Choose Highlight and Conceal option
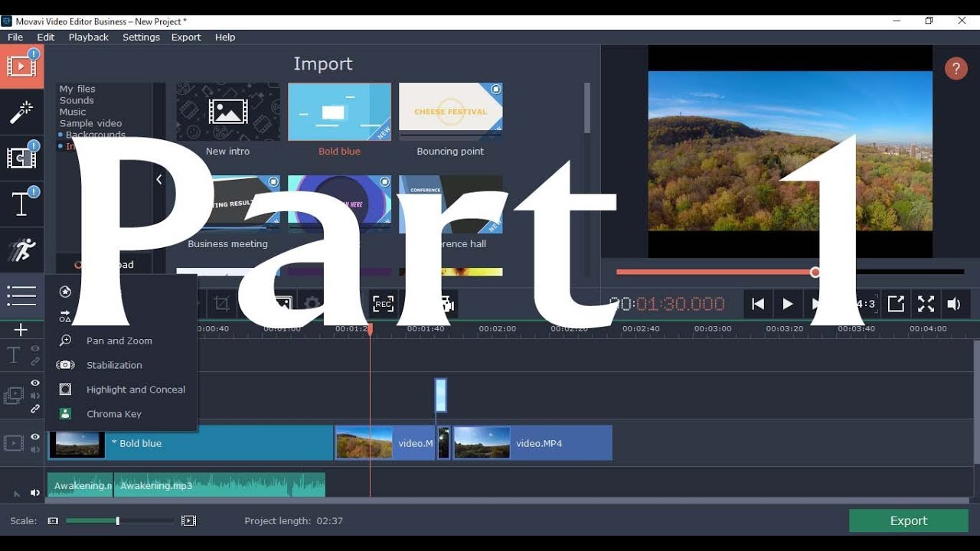Image resolution: width=980 pixels, height=551 pixels. 136,390
